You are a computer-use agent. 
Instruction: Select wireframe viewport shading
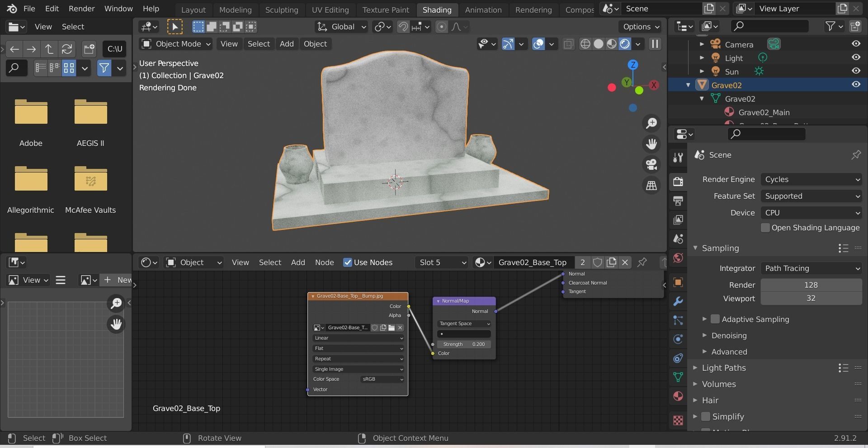585,44
